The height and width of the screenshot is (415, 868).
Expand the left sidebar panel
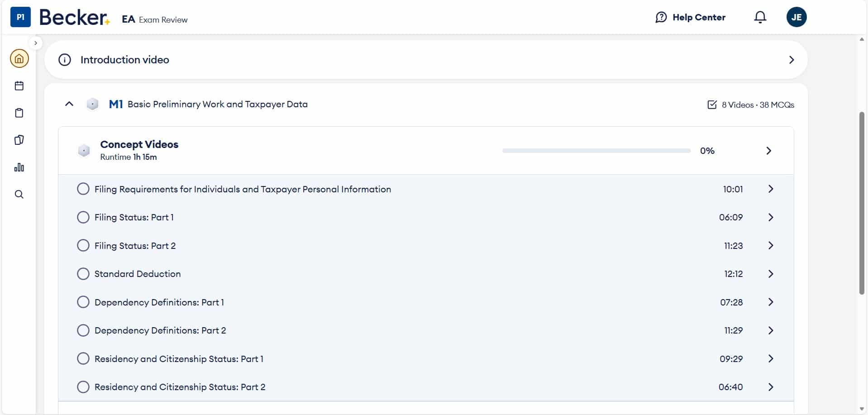(36, 43)
